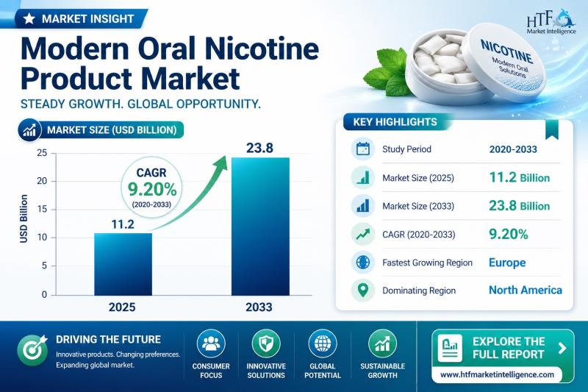
Task: Click the bar chart icon for Market Size (2033)
Action: [362, 205]
